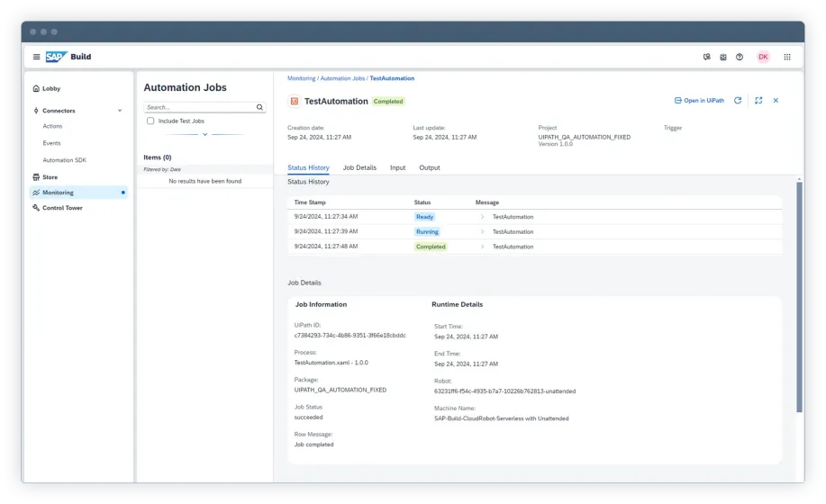Collapse the Connectors section chevron

tap(120, 111)
